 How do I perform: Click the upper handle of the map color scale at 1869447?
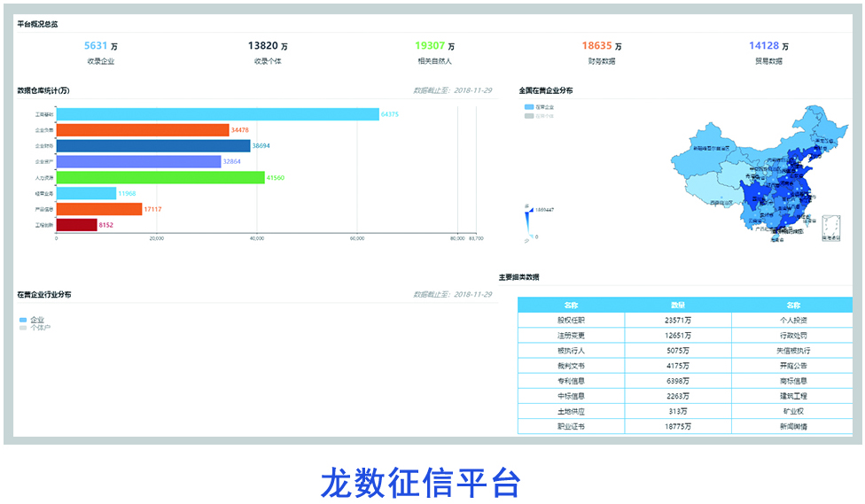point(531,210)
